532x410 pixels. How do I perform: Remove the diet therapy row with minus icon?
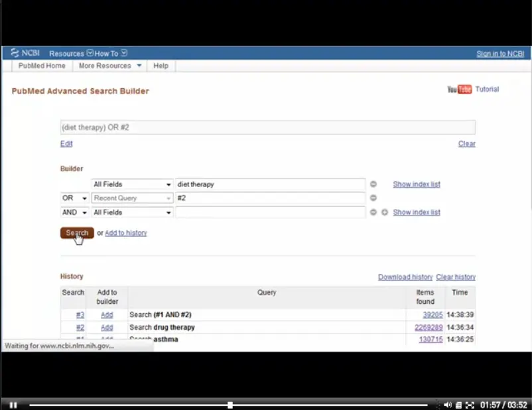[x=373, y=184]
